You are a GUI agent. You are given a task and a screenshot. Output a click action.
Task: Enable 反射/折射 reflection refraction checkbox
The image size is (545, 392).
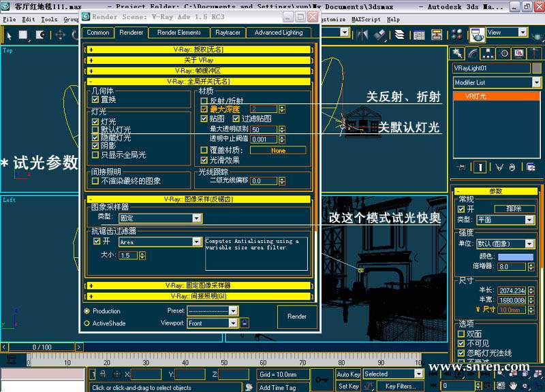[204, 101]
